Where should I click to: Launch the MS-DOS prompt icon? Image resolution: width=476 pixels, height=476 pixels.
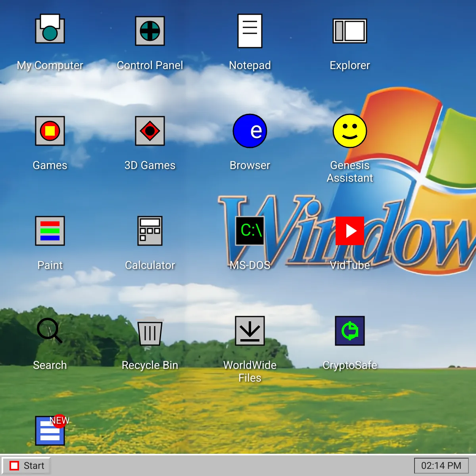point(250,231)
